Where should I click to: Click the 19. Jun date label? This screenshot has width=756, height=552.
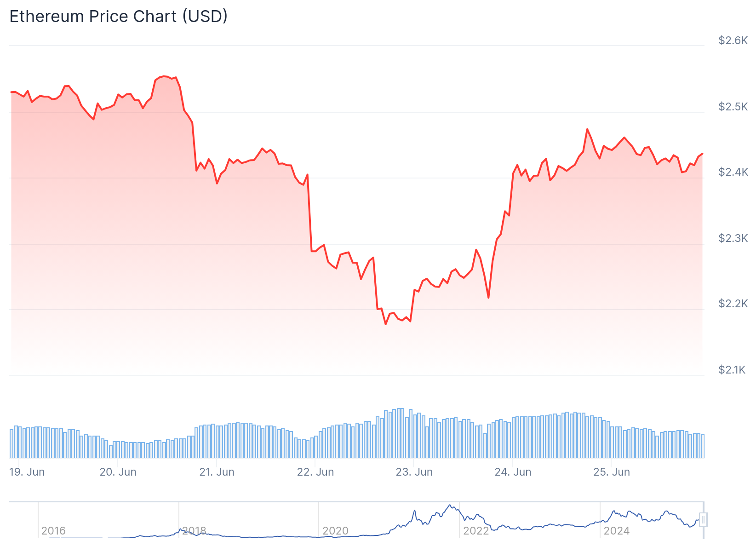pyautogui.click(x=27, y=472)
